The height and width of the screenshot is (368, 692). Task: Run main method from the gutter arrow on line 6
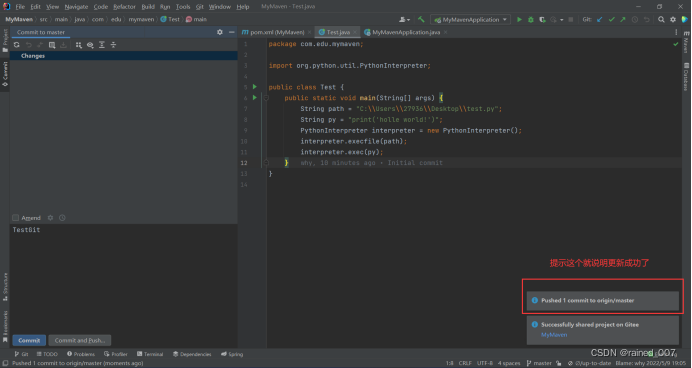[255, 98]
